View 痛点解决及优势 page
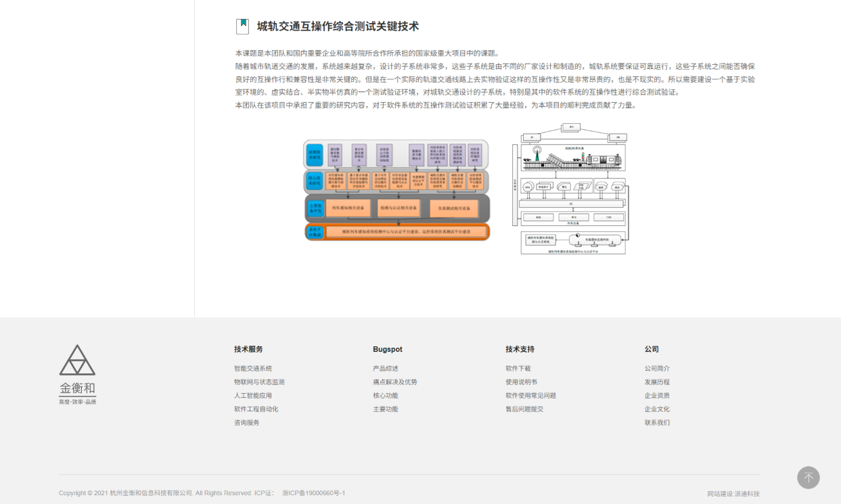This screenshot has height=504, width=841. click(x=395, y=382)
